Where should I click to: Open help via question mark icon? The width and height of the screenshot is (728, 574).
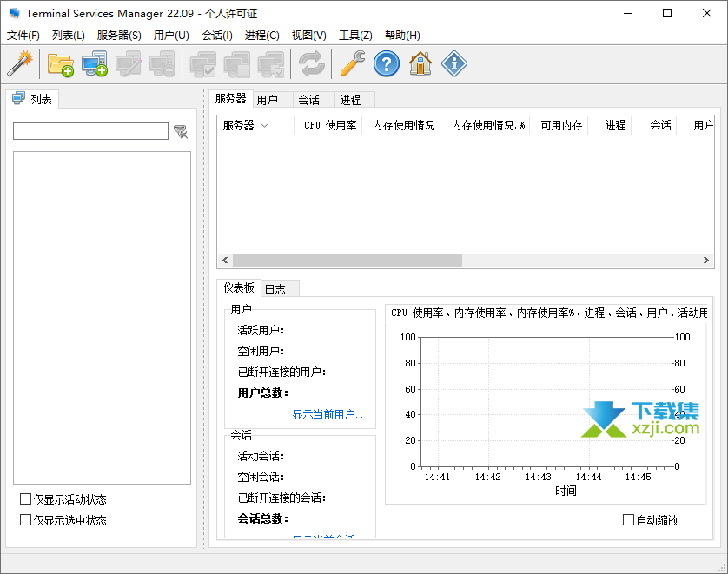(x=387, y=63)
